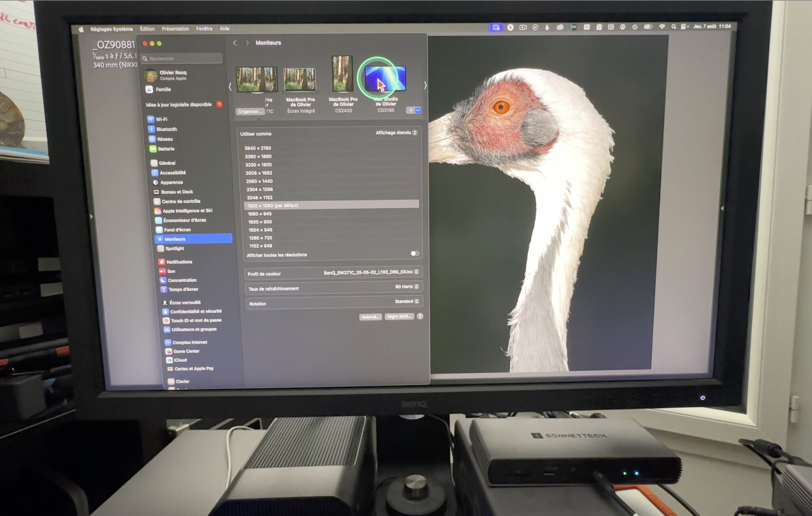Open Temps d'écran settings

tap(179, 289)
